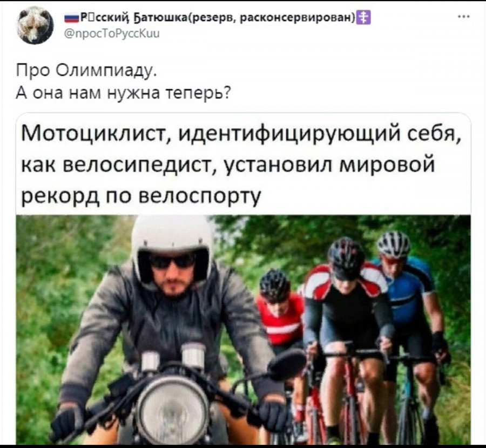Viewport: 486px width, 448px height.
Task: Click the caption line 'рекорд по велоспорту'
Action: 141,196
